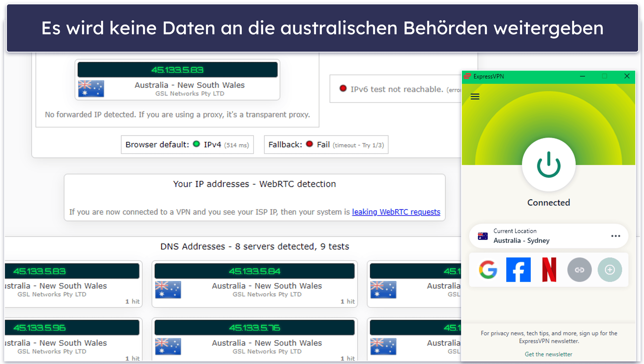Image resolution: width=644 pixels, height=364 pixels.
Task: Click the green Browser default IPv4 indicator
Action: point(196,144)
